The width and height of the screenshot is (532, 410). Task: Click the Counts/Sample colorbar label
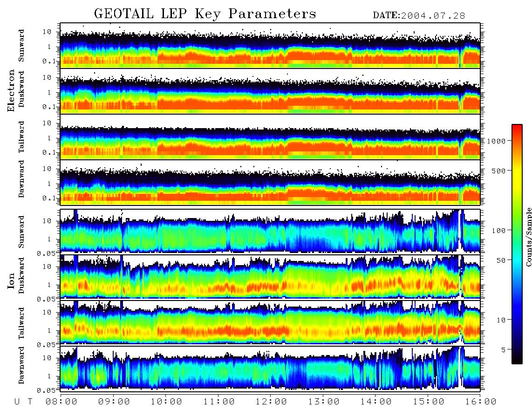pos(528,237)
